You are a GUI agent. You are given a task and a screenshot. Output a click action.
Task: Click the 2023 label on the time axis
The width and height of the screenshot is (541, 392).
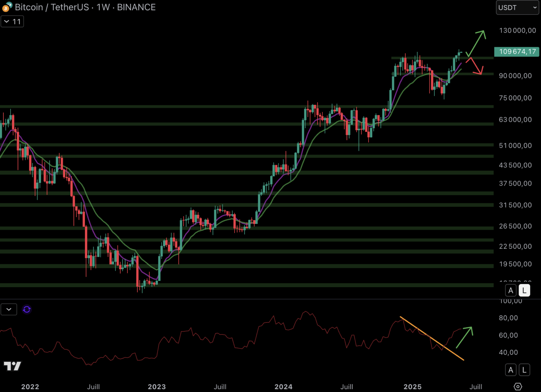(157, 387)
